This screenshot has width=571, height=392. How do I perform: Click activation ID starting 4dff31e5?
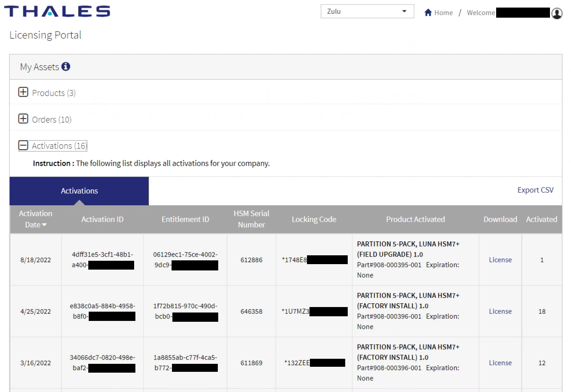click(x=103, y=260)
